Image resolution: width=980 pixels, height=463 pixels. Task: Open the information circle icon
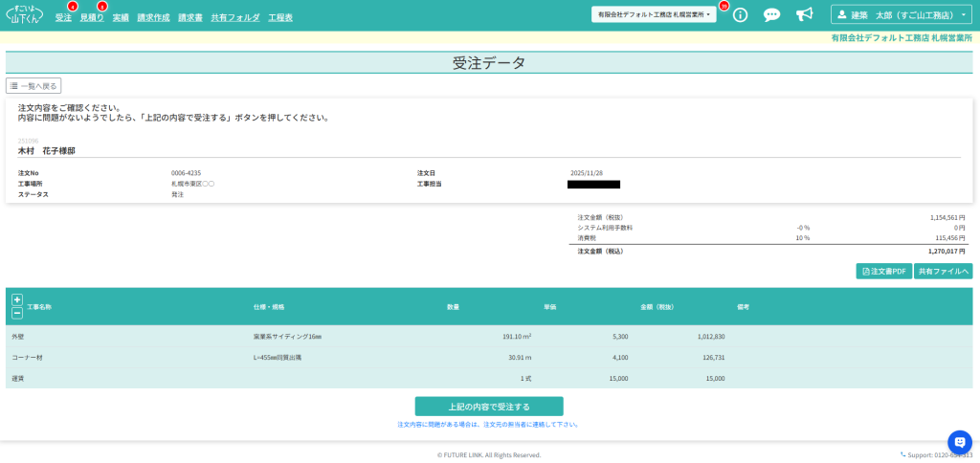click(x=740, y=15)
